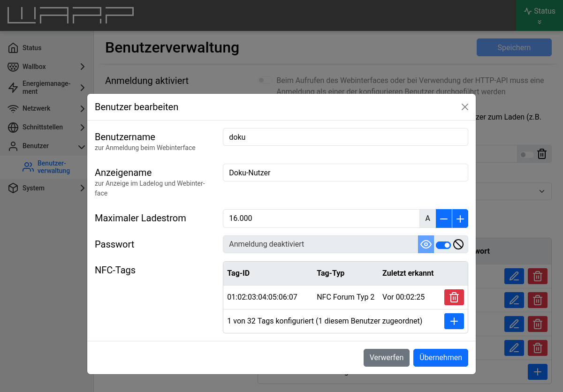
Task: Delete second user in background table
Action: [x=538, y=299]
